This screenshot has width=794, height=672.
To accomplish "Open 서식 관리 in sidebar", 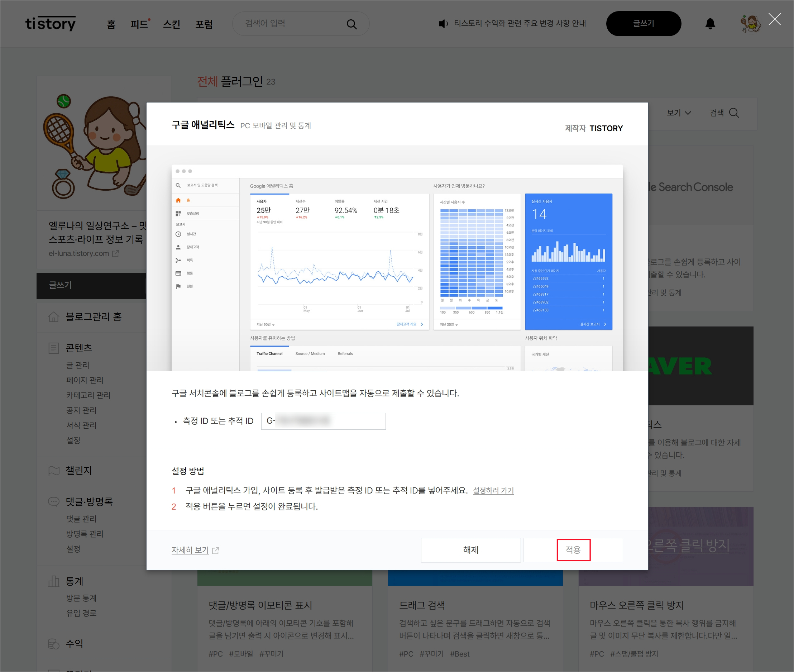I will tap(81, 425).
